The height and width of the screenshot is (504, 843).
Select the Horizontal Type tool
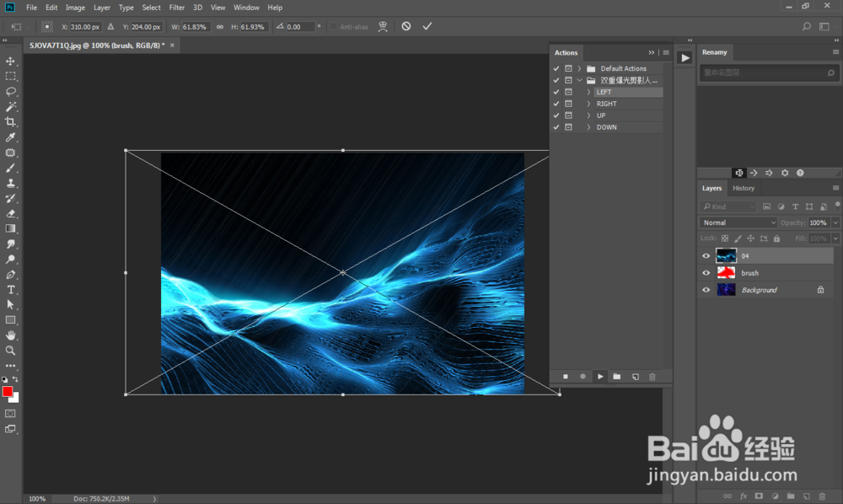[x=10, y=290]
